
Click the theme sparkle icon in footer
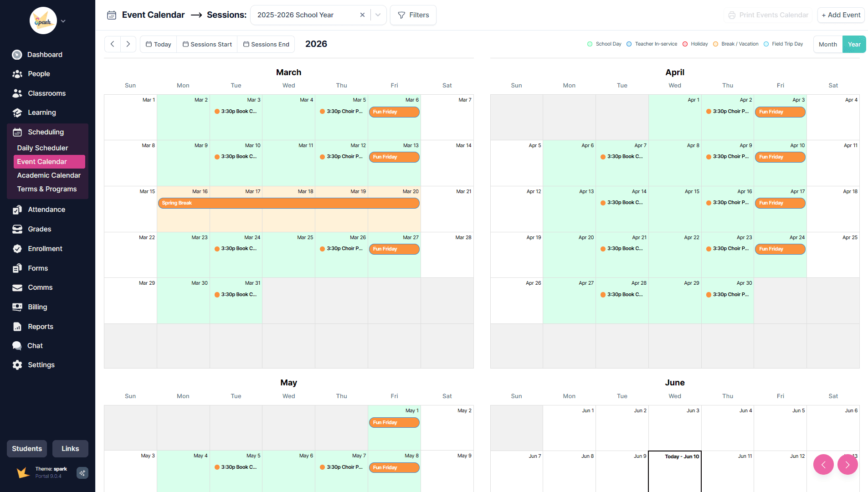[82, 473]
